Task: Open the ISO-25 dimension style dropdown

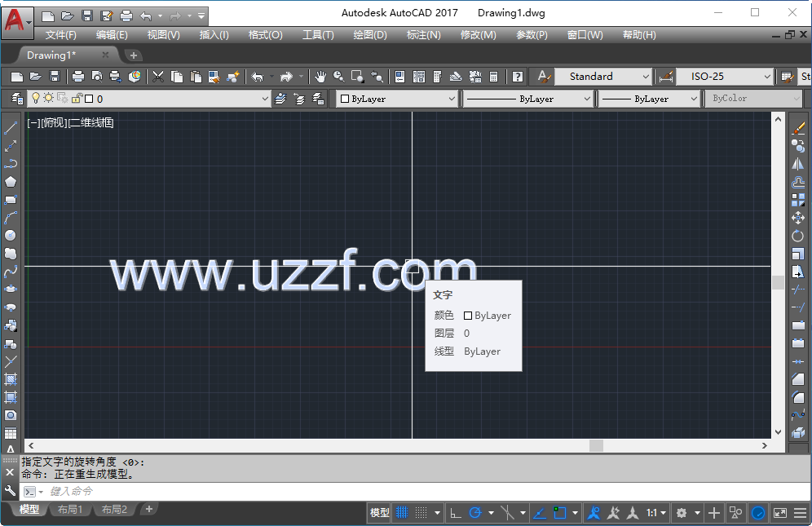Action: tap(767, 77)
